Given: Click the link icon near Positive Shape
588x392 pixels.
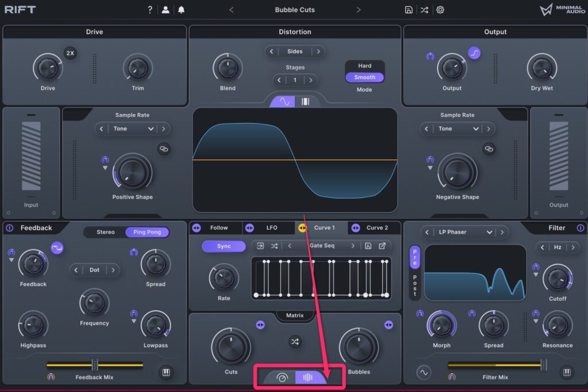Looking at the screenshot, I should pos(164,149).
